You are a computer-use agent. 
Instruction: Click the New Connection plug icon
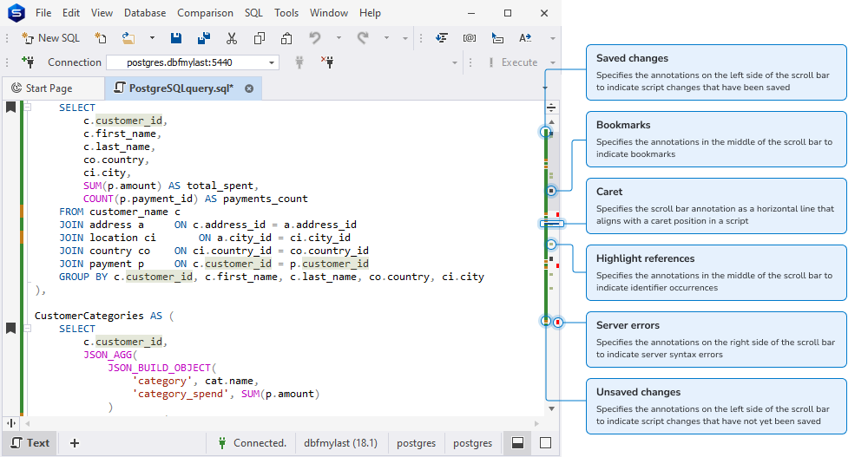click(x=28, y=62)
